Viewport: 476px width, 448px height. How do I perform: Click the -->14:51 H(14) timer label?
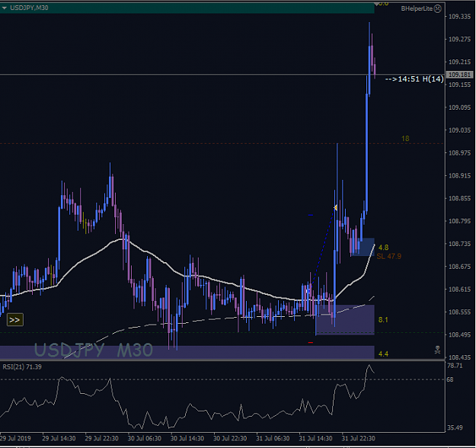[x=414, y=79]
